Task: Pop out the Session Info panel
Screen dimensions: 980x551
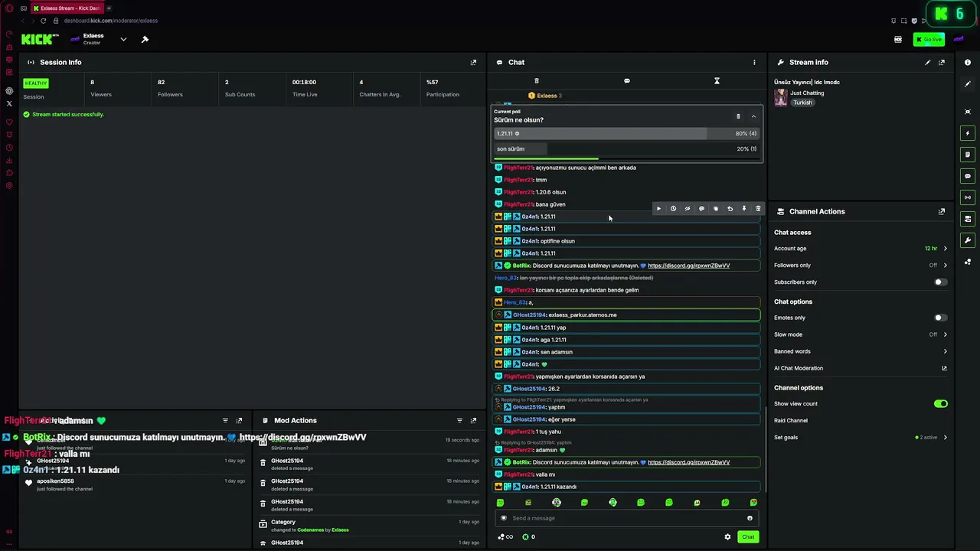Action: 473,63
